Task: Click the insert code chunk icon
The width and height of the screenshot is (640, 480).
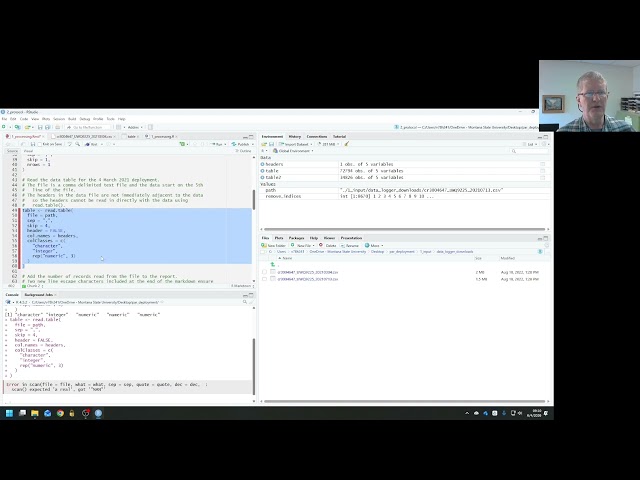Action: [182, 144]
